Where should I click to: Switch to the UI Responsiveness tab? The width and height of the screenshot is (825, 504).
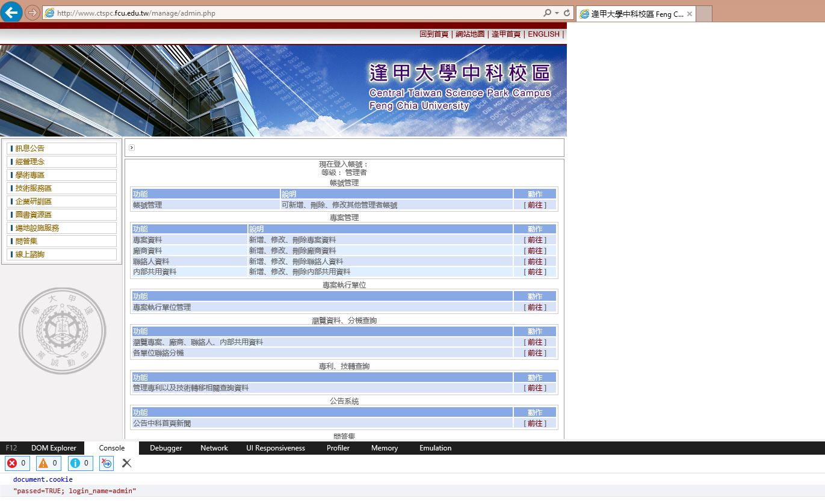point(276,448)
